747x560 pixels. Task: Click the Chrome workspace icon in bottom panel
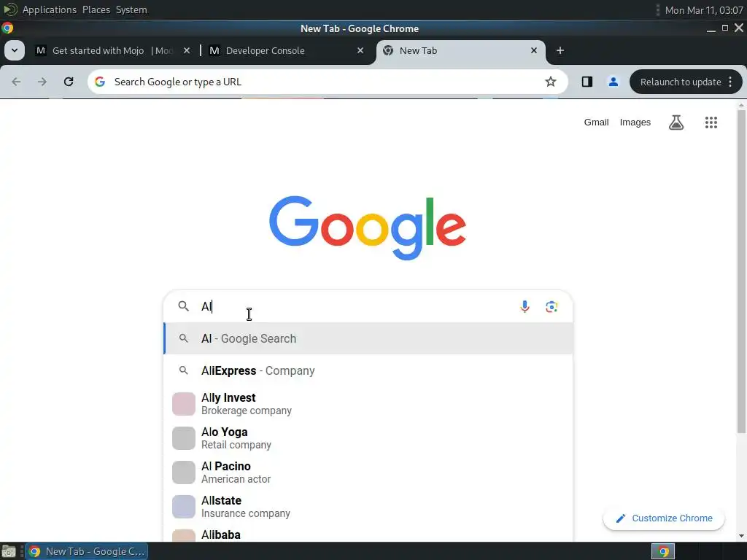tap(662, 551)
